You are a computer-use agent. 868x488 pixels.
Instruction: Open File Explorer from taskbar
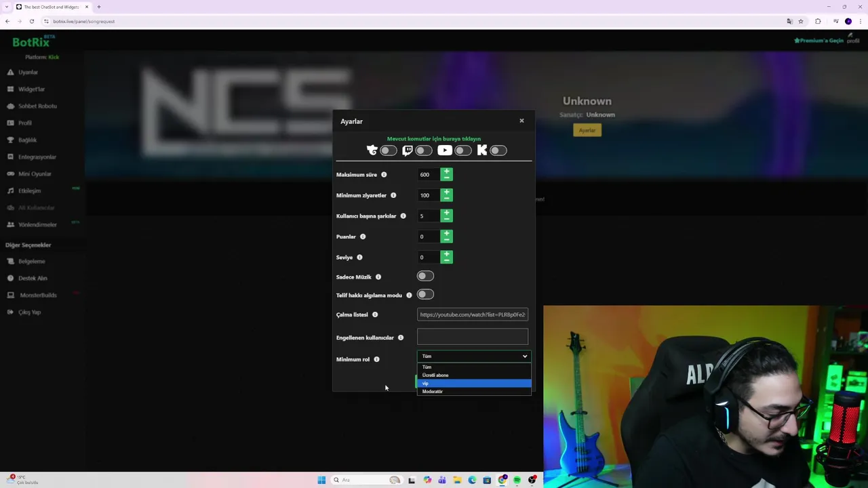pyautogui.click(x=457, y=480)
